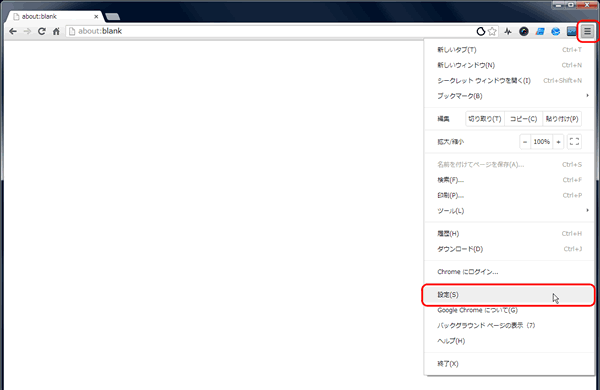Reload the page with the refresh icon
600x390 pixels.
[x=42, y=31]
